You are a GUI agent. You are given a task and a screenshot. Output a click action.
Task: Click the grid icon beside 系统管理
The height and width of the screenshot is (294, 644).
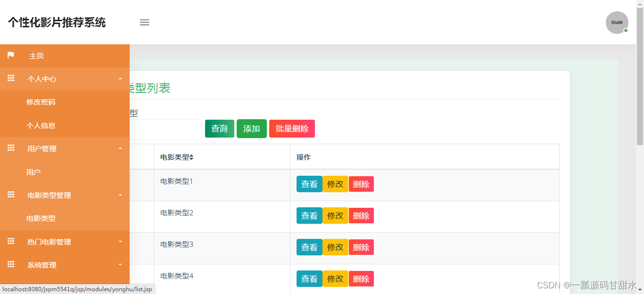pyautogui.click(x=11, y=264)
